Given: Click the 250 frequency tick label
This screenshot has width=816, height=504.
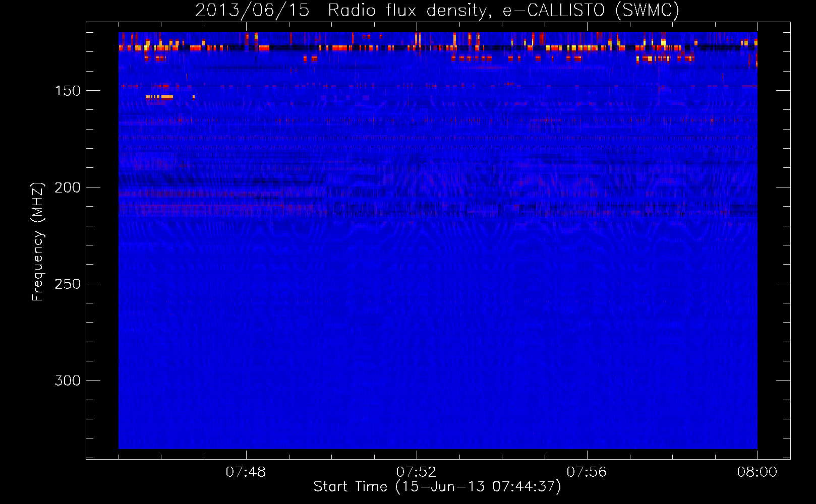Looking at the screenshot, I should pos(68,284).
